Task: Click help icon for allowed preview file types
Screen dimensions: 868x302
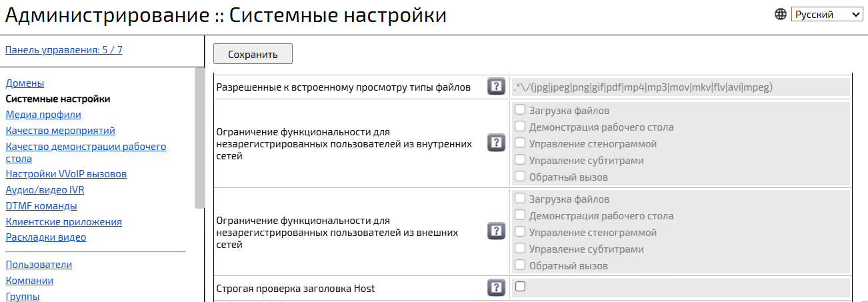Action: point(496,87)
